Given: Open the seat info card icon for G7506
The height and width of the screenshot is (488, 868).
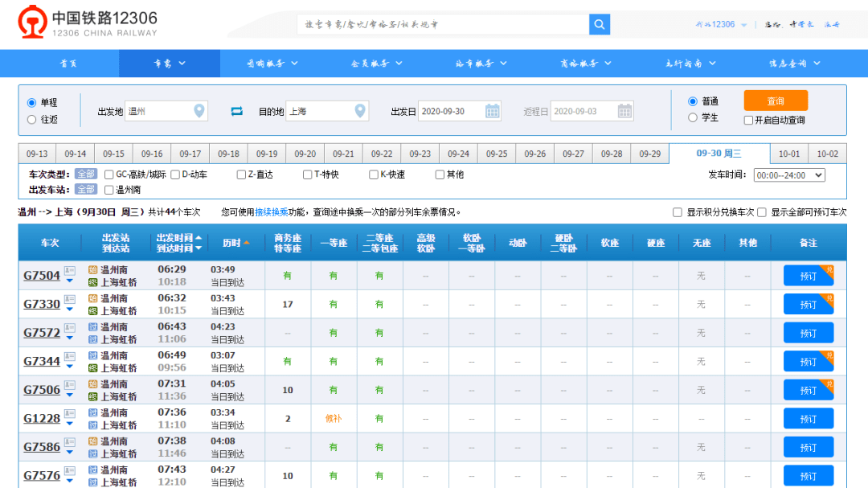Looking at the screenshot, I should 70,385.
